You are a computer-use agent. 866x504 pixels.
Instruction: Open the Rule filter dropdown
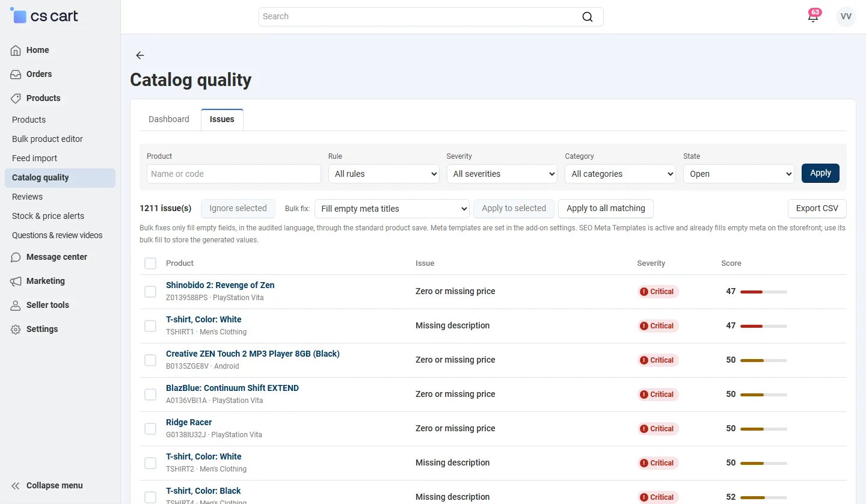click(x=384, y=174)
